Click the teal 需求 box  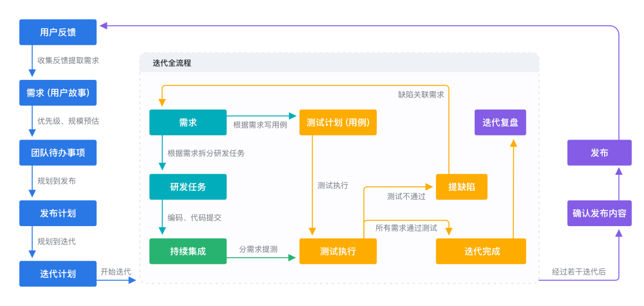pos(188,122)
